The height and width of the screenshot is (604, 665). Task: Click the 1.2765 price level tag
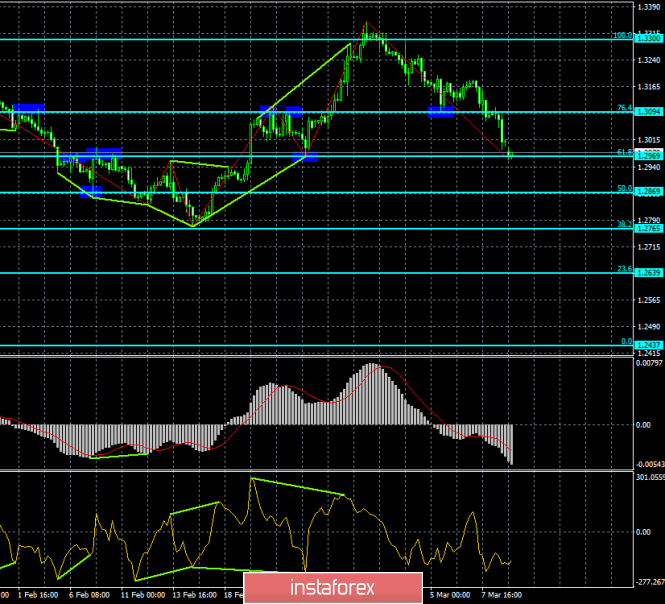(649, 229)
